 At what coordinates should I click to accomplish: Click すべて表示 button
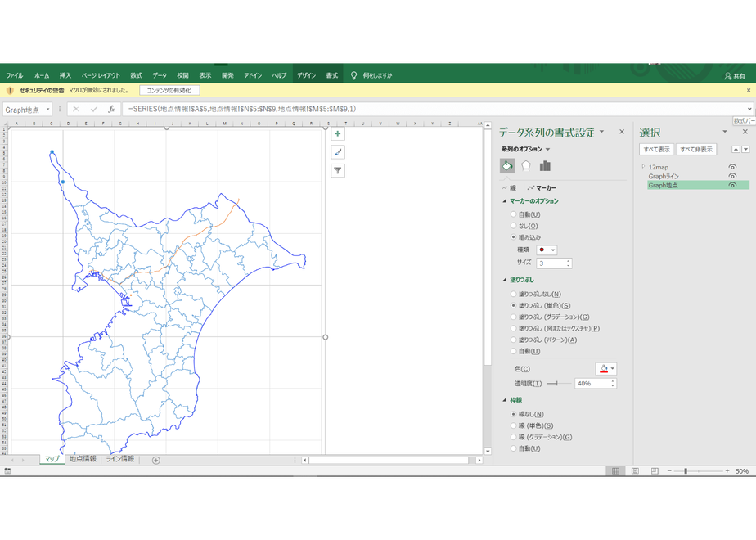[x=657, y=150]
